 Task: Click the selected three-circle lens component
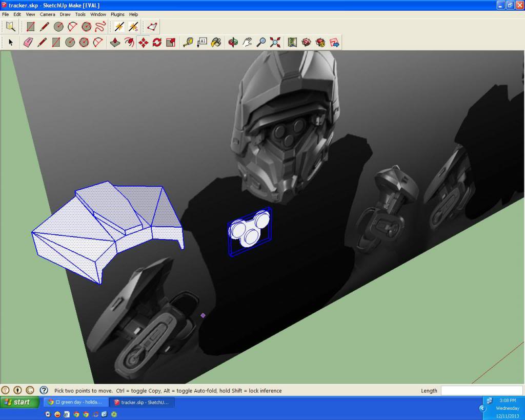tap(250, 231)
